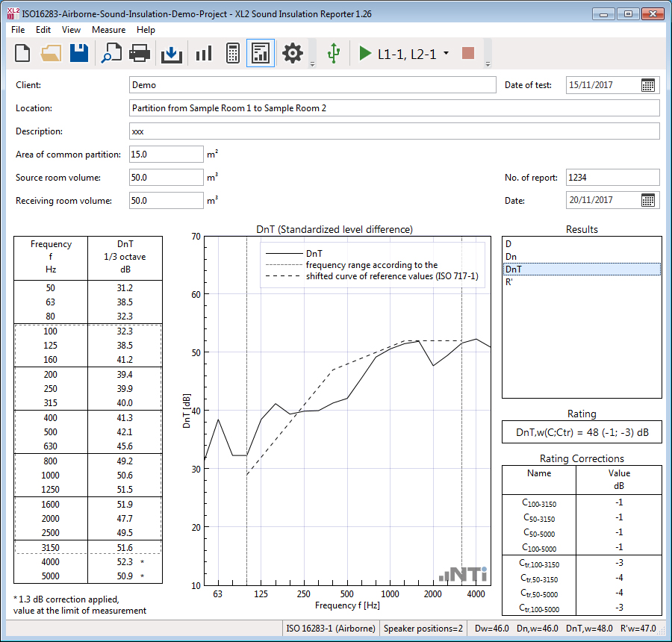Open the bar chart view icon
Image resolution: width=672 pixels, height=642 pixels.
pos(203,54)
